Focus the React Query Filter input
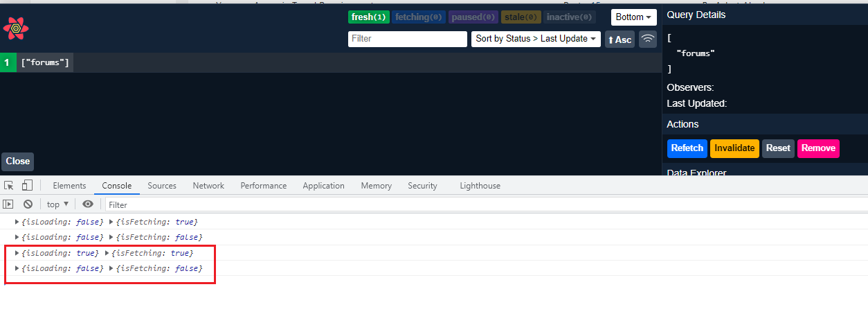Screen dimensions: 868x332 (407, 39)
